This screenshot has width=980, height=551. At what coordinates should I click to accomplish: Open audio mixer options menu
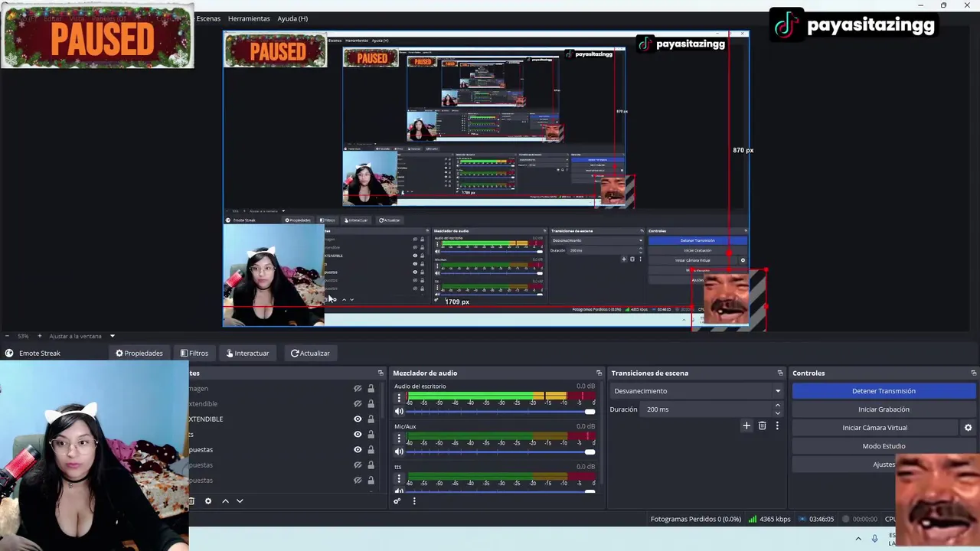pos(414,501)
